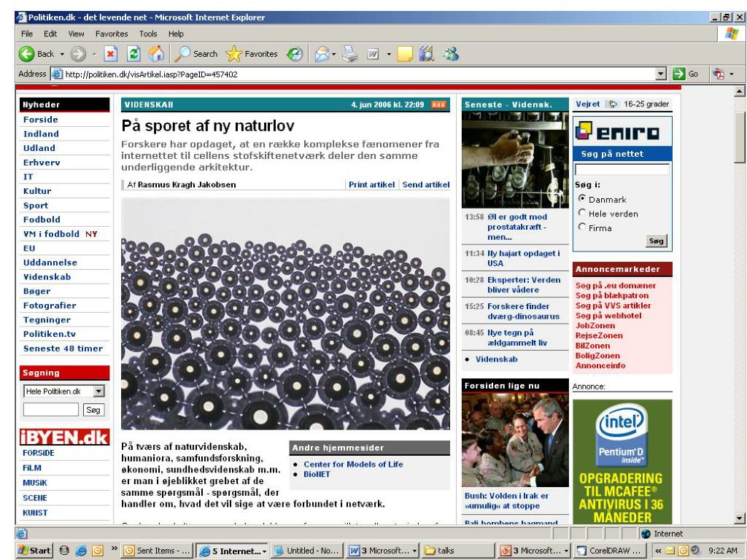Open the Ny hajart opdaget i USA link
Viewport: 747px width, 560px height.
pyautogui.click(x=523, y=258)
